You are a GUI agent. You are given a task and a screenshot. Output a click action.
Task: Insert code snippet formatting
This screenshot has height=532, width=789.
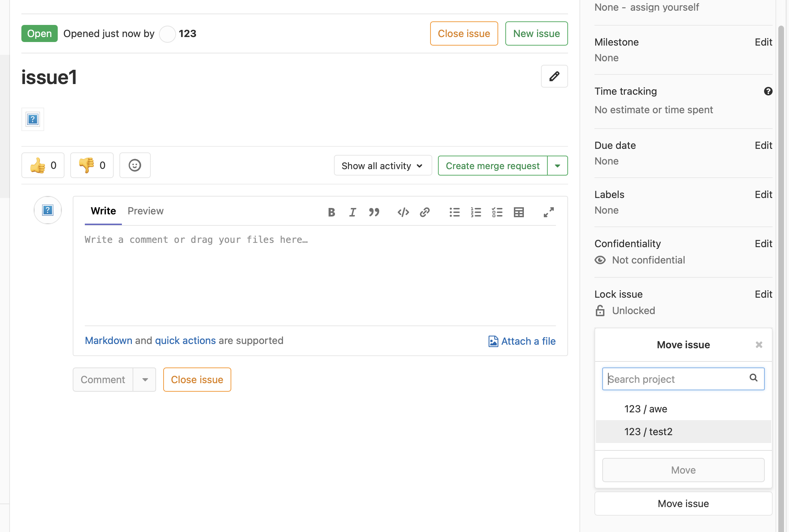tap(403, 212)
